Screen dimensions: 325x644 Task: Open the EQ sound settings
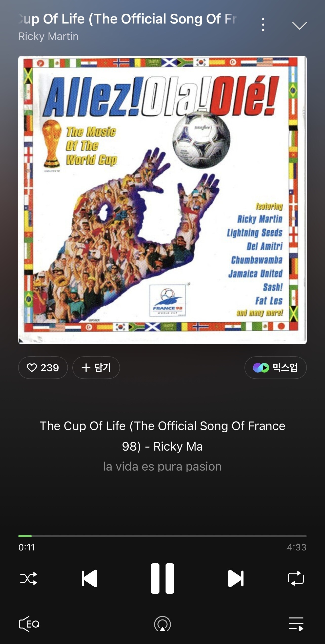tap(29, 624)
